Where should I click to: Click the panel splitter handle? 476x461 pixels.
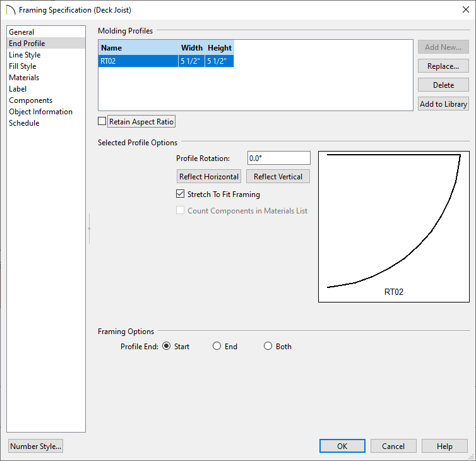pyautogui.click(x=89, y=229)
